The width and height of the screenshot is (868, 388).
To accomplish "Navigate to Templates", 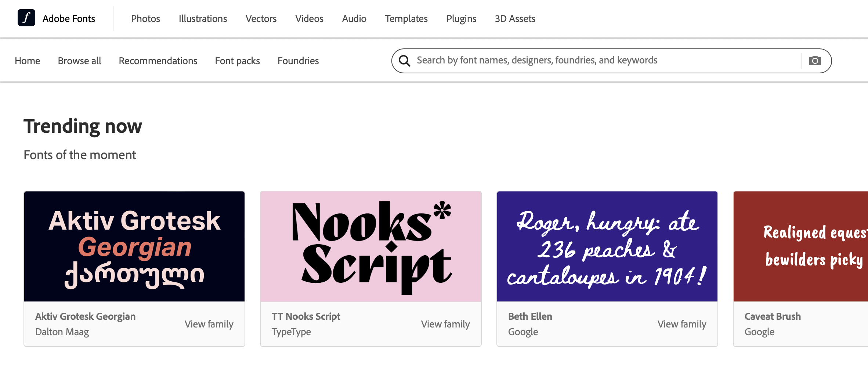I will click(x=406, y=19).
